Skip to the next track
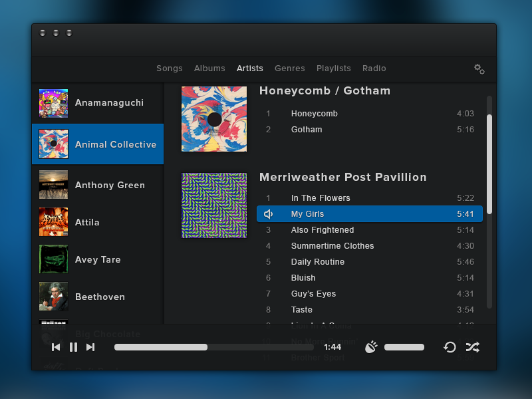This screenshot has width=532, height=399. 90,346
